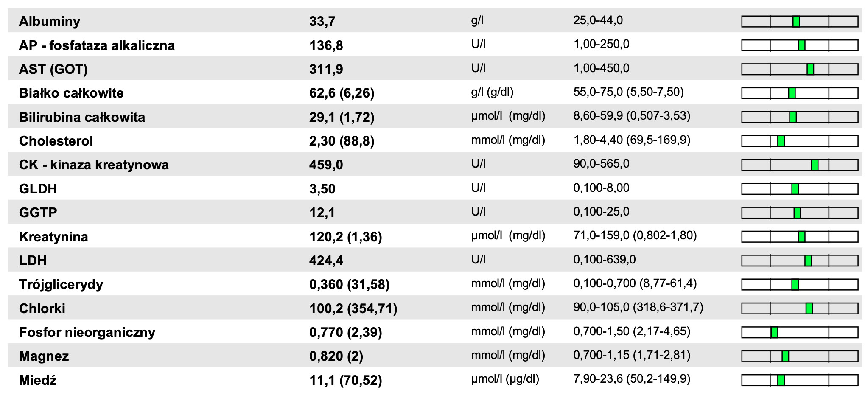This screenshot has height=398, width=868.
Task: Select the Białko całkowite test name
Action: [x=71, y=93]
